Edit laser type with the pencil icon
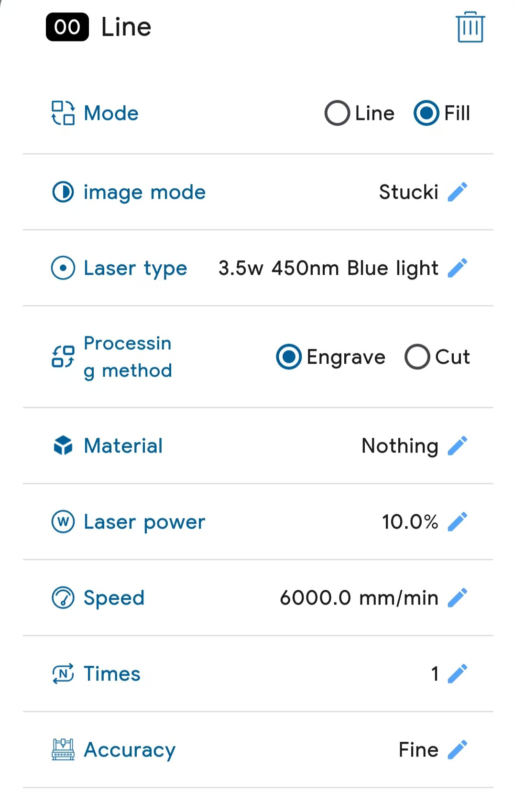The image size is (514, 812). [458, 268]
